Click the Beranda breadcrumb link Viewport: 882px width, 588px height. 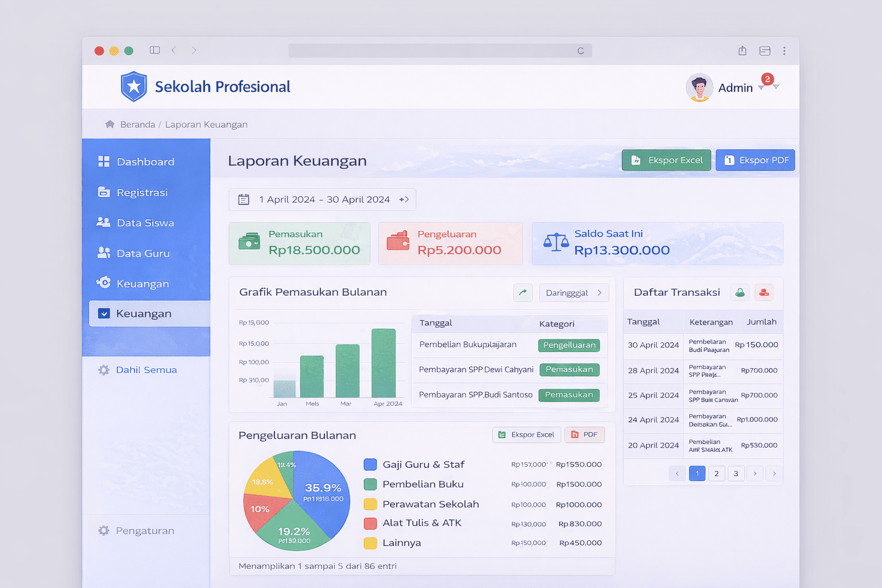pos(137,125)
